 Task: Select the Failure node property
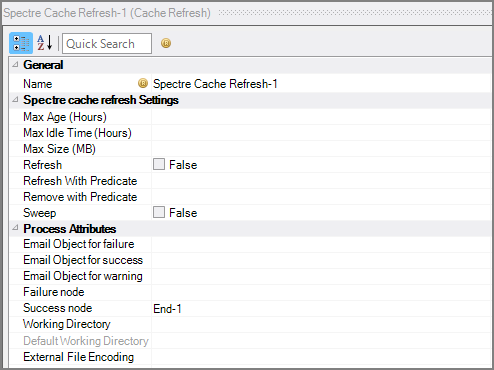[x=54, y=292]
